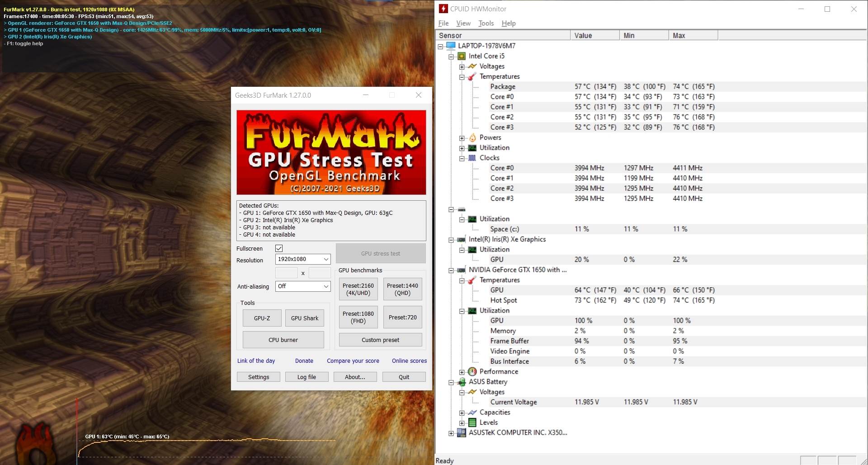Click the Utilization icon above Space (c:)

[x=472, y=219]
